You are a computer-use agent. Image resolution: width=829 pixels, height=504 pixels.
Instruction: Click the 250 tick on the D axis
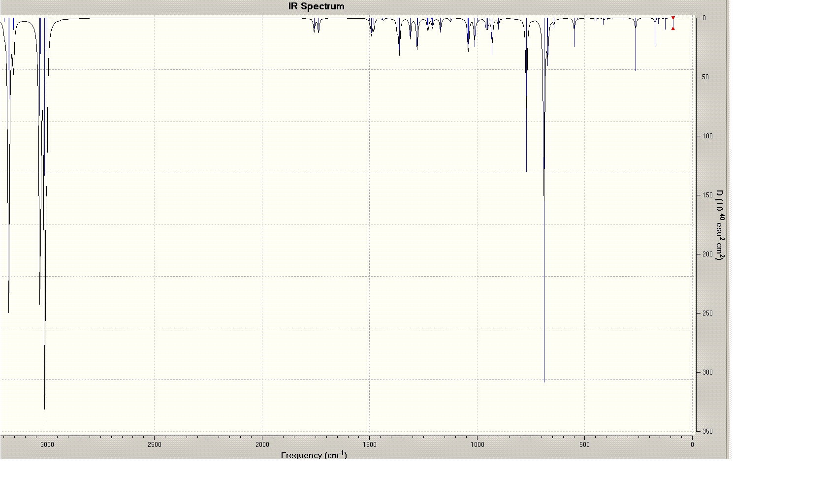click(x=707, y=313)
